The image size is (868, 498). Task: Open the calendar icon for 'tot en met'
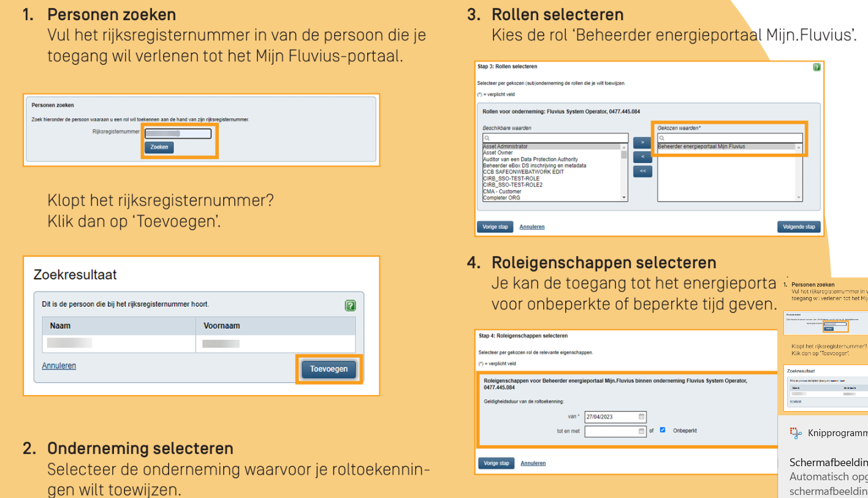point(642,431)
